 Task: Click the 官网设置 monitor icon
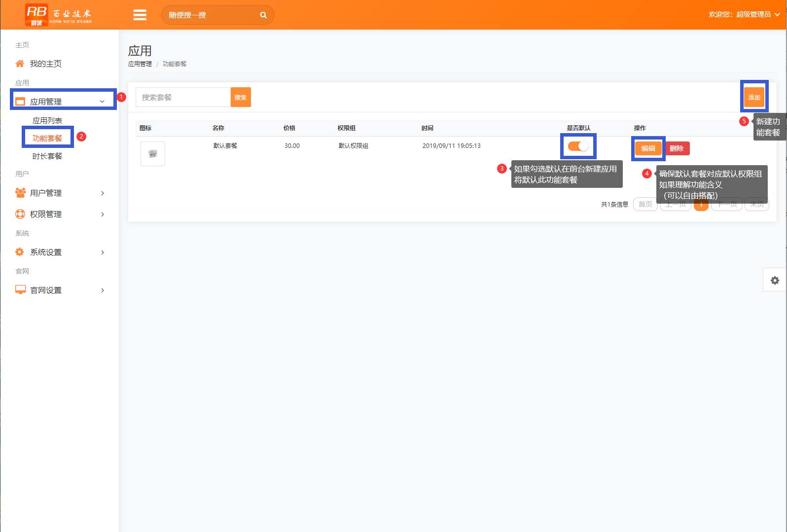click(20, 290)
